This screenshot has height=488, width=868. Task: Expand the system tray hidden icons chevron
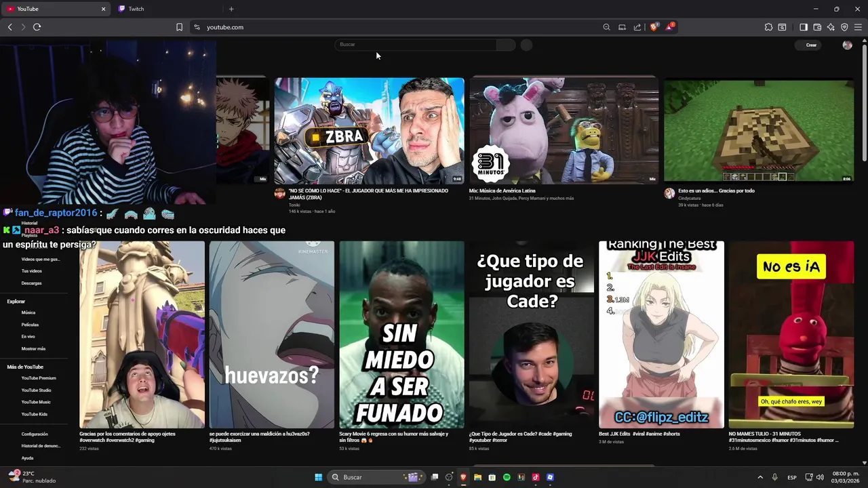pos(759,477)
